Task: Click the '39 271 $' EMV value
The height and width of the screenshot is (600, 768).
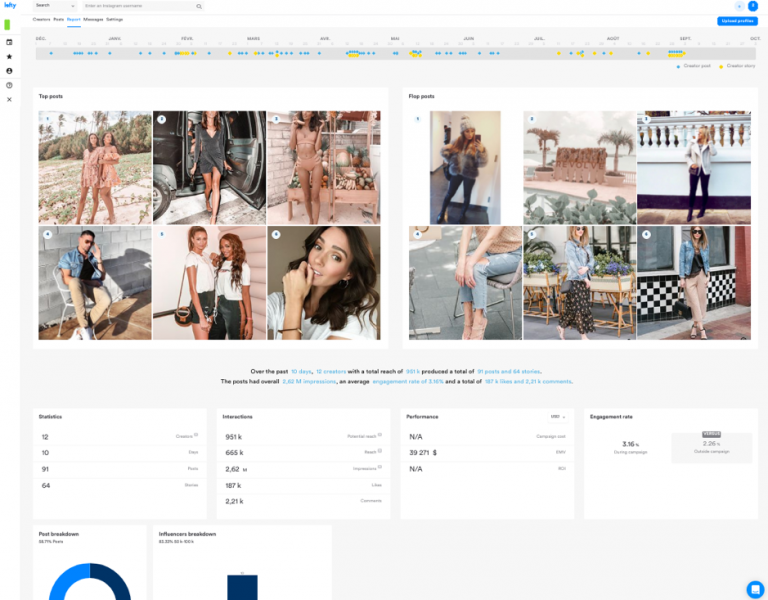Action: [423, 453]
